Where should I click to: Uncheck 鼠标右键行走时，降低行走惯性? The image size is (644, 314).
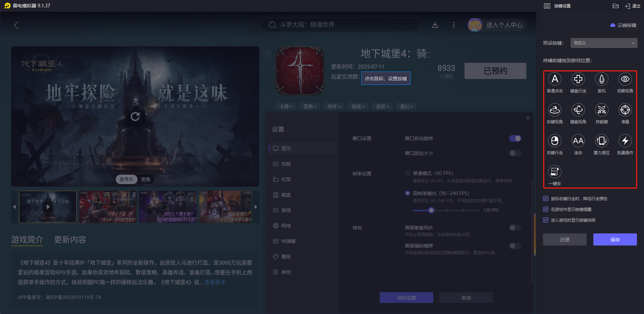pos(546,198)
